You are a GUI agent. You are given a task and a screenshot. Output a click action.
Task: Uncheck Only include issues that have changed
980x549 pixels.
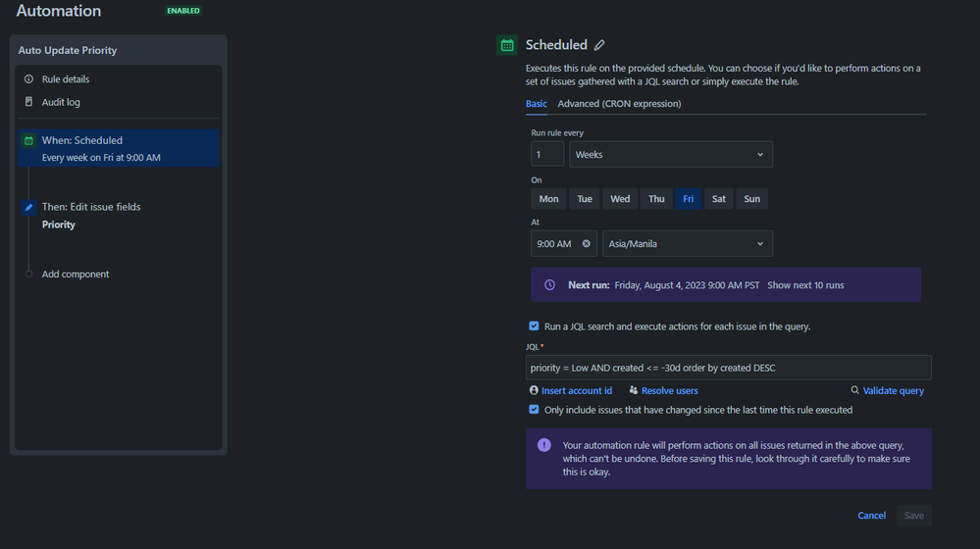click(x=534, y=410)
